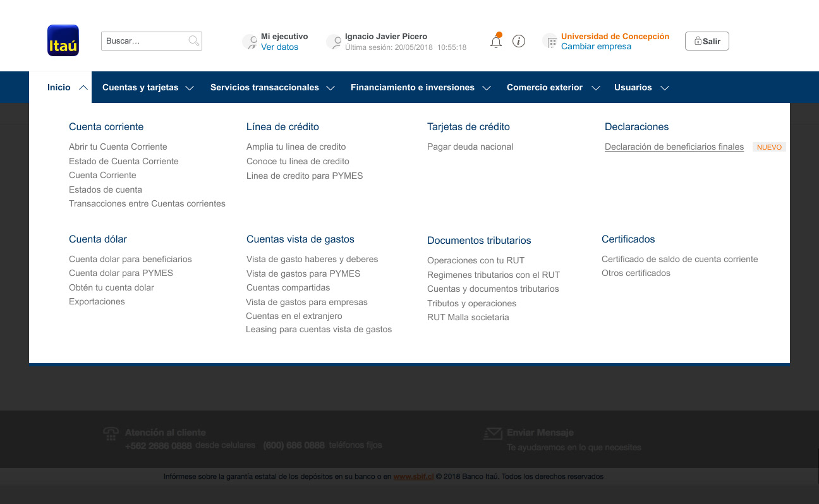Click Tributos y operaciones

pyautogui.click(x=471, y=303)
